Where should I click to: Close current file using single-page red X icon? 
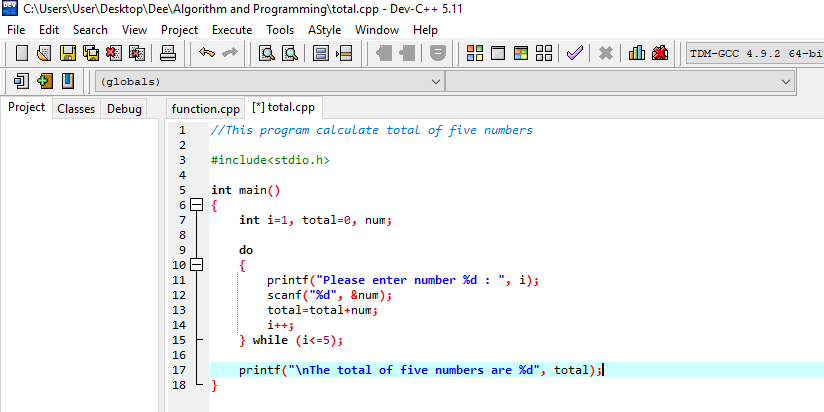(114, 53)
